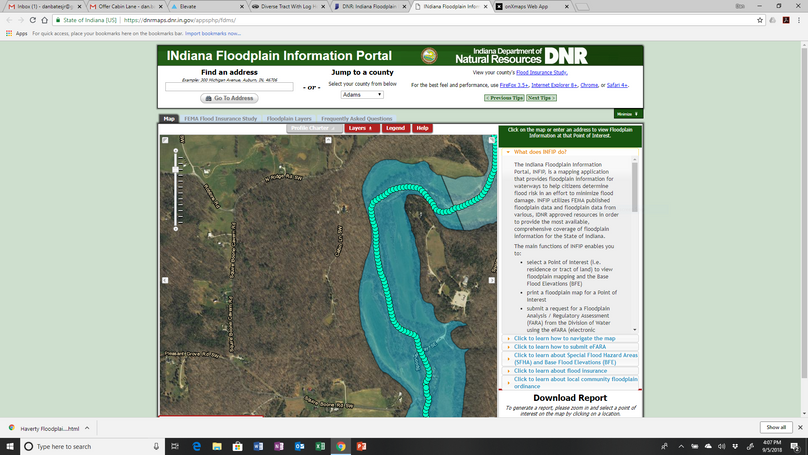
Task: Switch to the Map tab
Action: 169,119
